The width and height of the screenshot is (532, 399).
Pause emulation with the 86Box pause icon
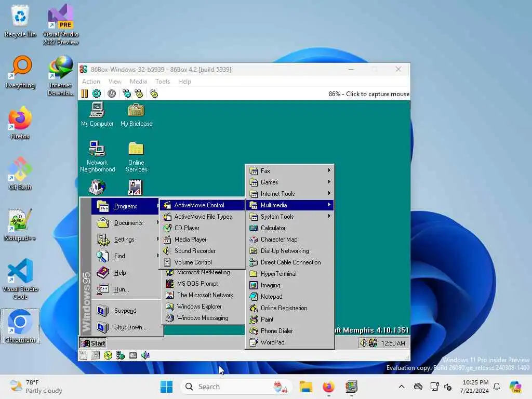pos(85,94)
